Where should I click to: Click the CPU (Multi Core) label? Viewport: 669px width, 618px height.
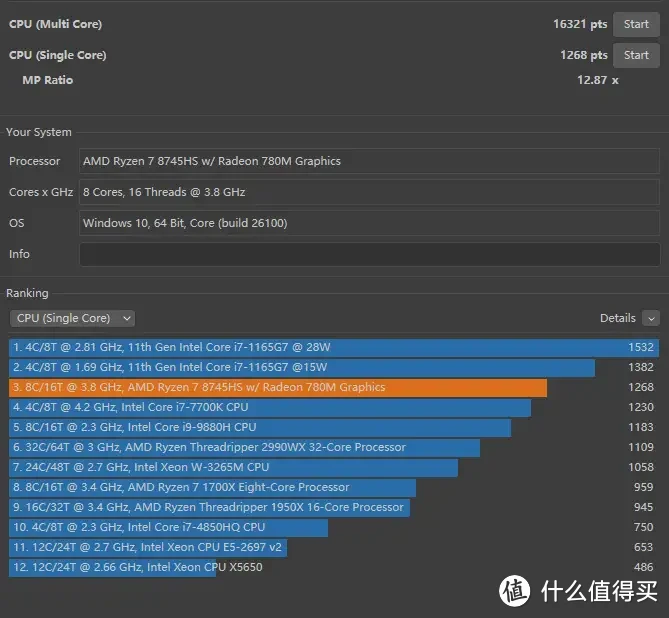coord(55,24)
